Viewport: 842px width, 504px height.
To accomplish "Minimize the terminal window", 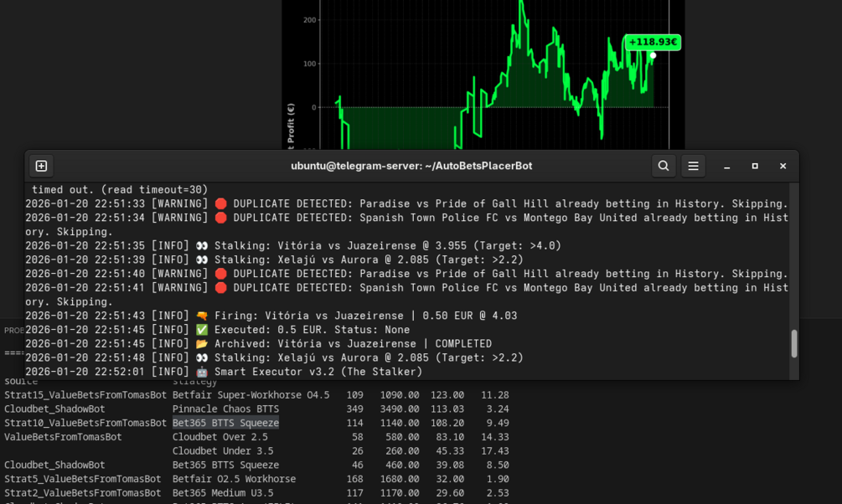I will tap(726, 167).
